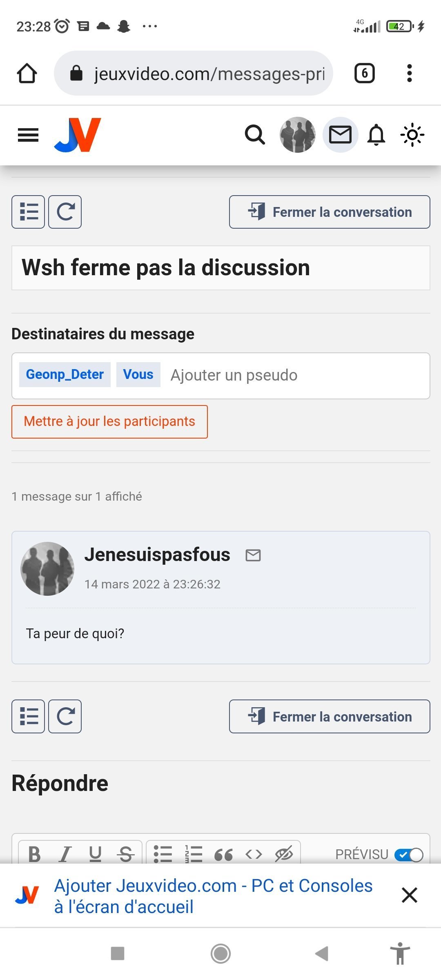
Task: Open the notifications bell
Action: [376, 135]
